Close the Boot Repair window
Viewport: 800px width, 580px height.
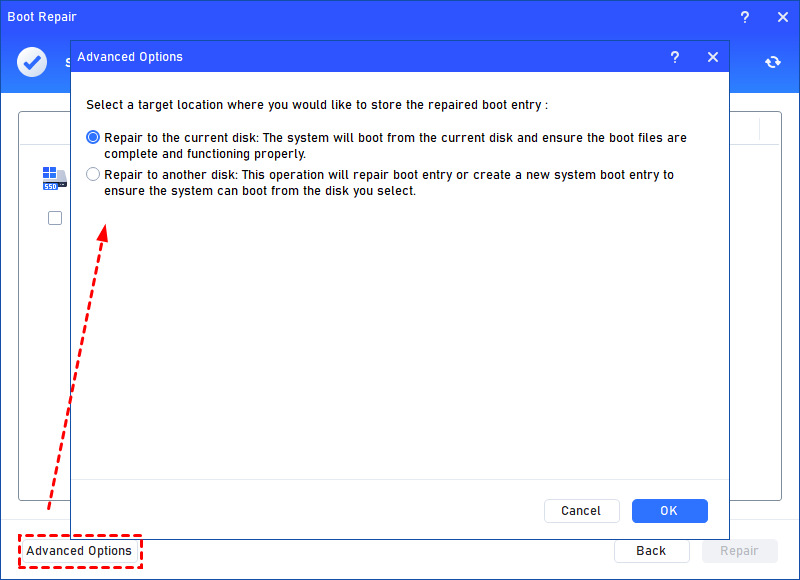pyautogui.click(x=782, y=17)
